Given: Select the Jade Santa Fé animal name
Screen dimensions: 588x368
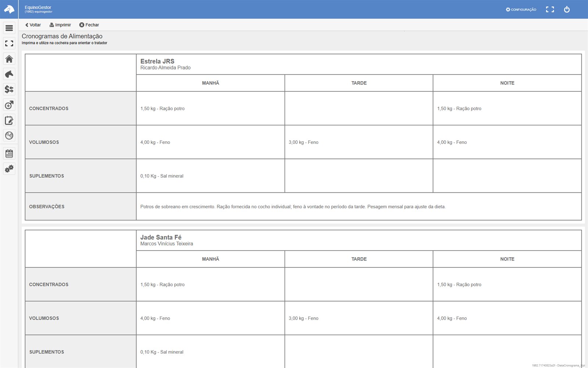Looking at the screenshot, I should 161,237.
